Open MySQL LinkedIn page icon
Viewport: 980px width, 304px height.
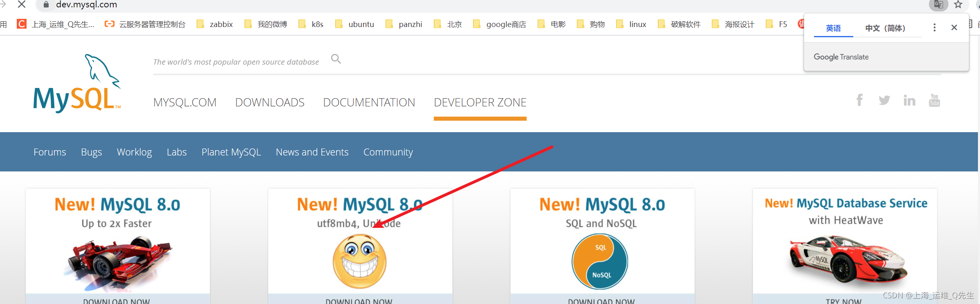(x=909, y=100)
